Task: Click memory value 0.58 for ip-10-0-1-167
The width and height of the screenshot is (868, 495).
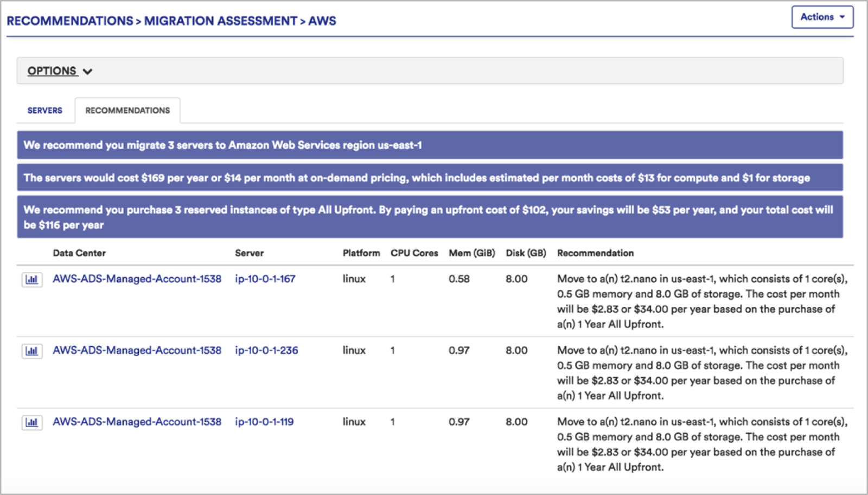Action: click(459, 279)
